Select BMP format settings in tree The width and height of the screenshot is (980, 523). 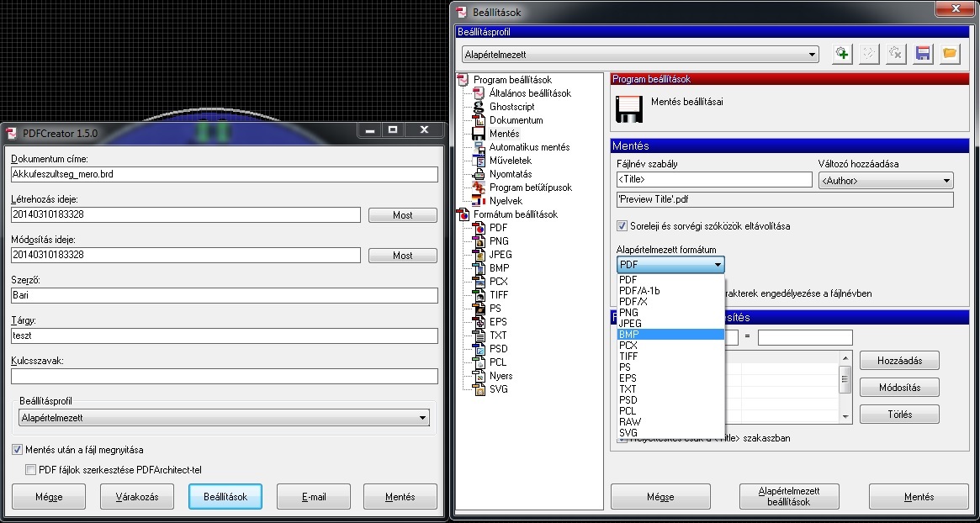pyautogui.click(x=500, y=268)
